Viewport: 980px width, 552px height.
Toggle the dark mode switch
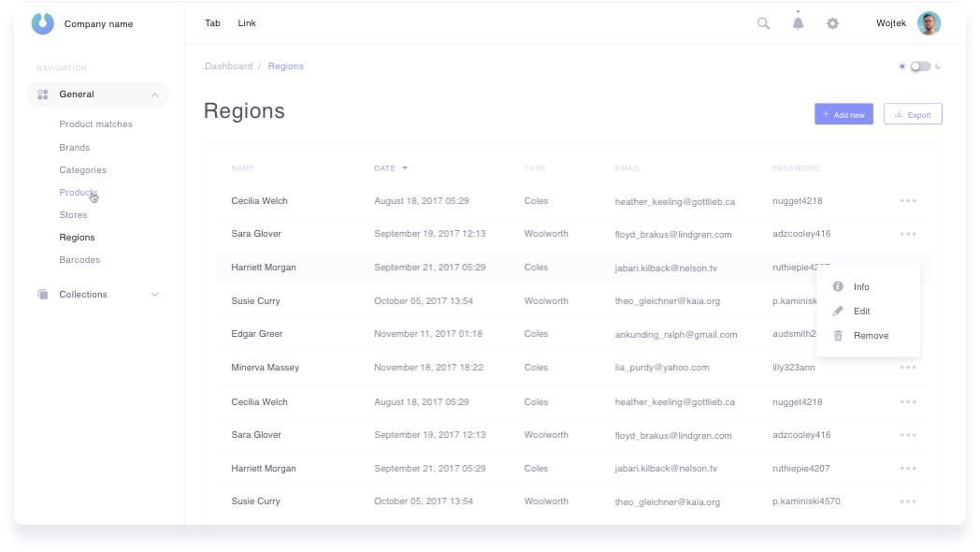coord(920,66)
